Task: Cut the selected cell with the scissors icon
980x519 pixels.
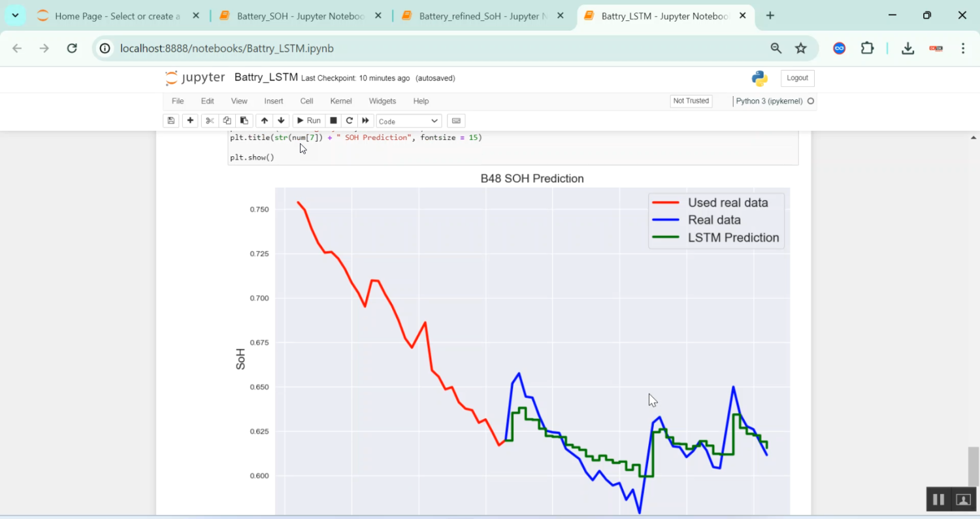Action: 209,120
